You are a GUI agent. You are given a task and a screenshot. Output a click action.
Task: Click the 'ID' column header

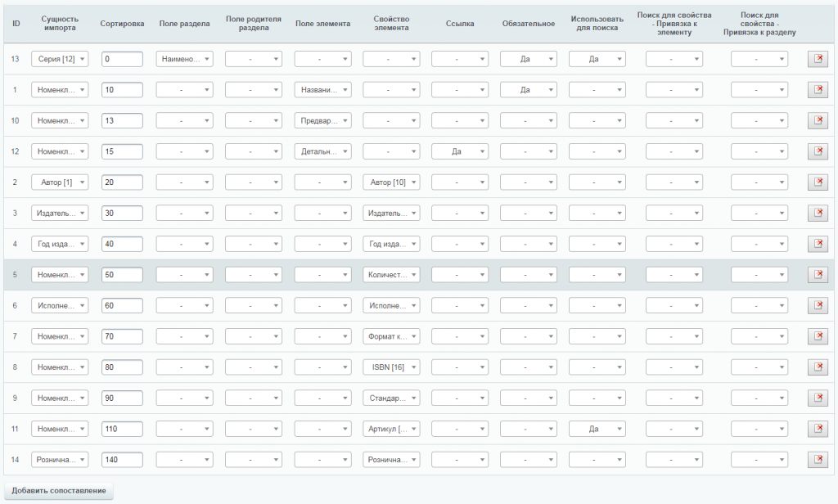point(16,24)
